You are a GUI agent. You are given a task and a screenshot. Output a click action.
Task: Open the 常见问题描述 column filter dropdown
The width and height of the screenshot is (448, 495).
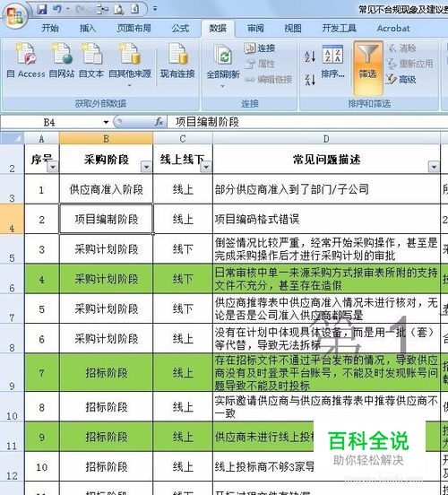click(x=434, y=167)
